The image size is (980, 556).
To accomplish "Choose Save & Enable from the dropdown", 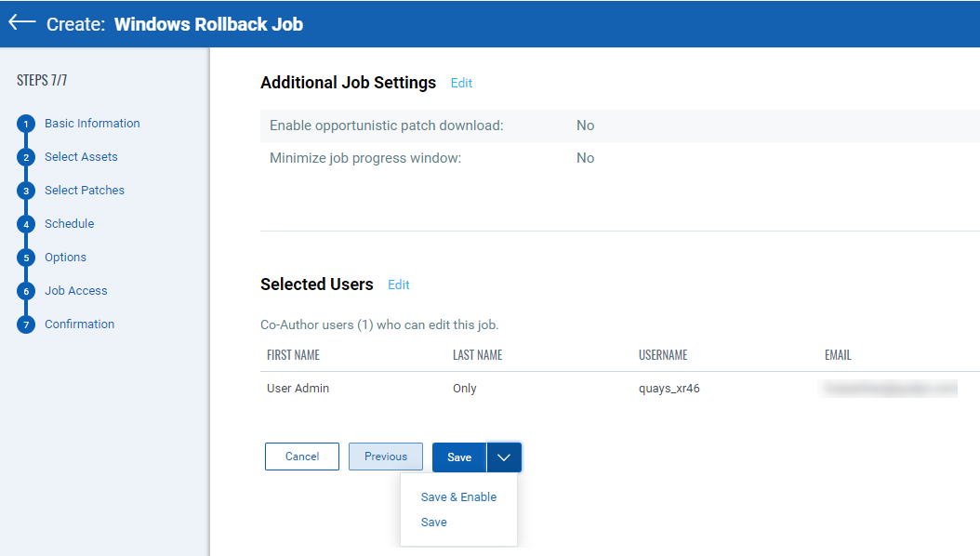I will click(458, 496).
